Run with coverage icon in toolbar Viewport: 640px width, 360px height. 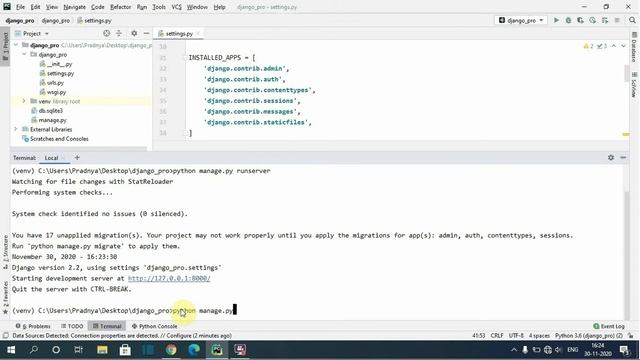click(x=580, y=20)
